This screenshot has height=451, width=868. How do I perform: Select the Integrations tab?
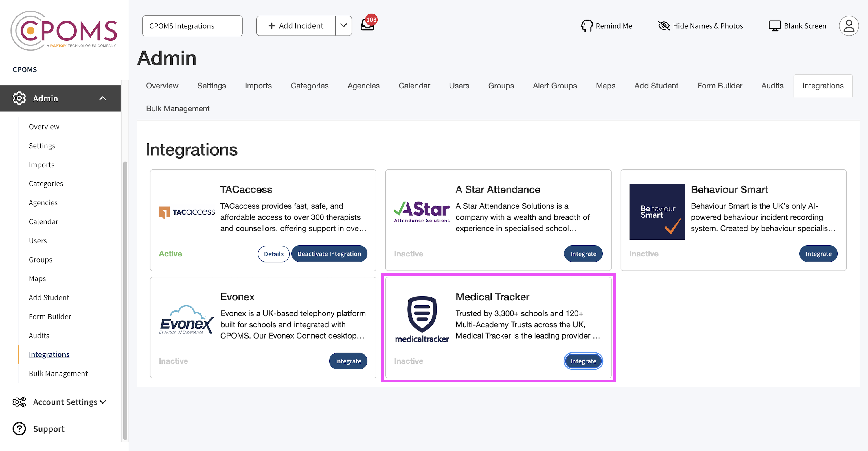pos(823,86)
